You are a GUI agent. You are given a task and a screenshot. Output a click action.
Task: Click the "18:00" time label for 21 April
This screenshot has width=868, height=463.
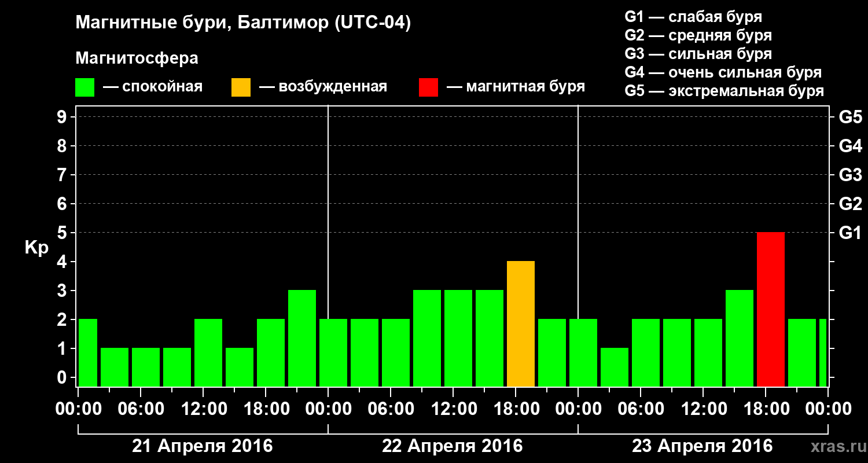[266, 409]
